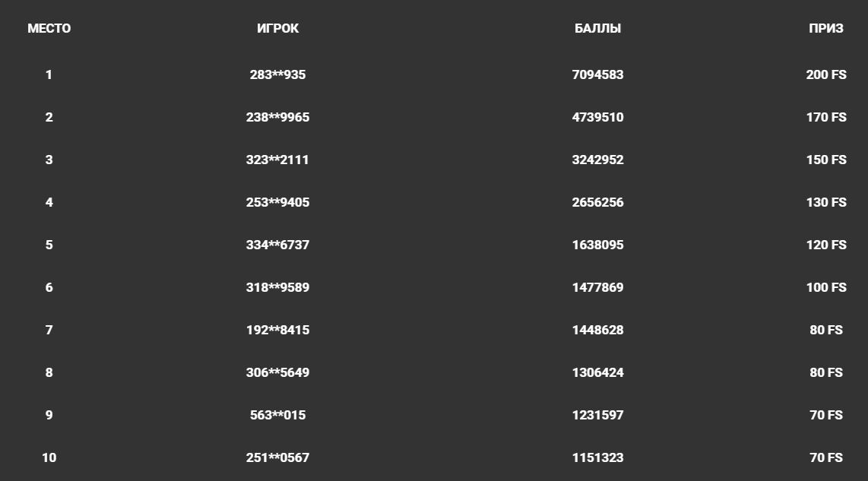The height and width of the screenshot is (481, 868).
Task: Click the ПРИЗ column header
Action: coord(826,29)
